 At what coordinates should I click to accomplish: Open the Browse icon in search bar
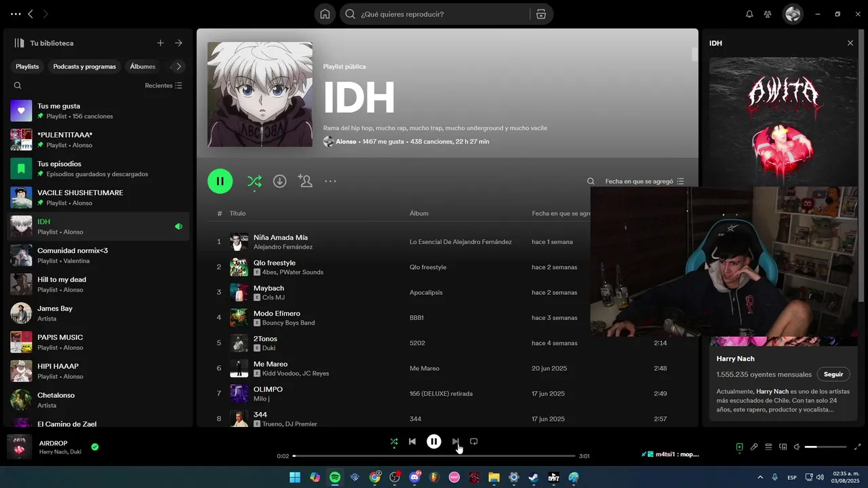540,14
